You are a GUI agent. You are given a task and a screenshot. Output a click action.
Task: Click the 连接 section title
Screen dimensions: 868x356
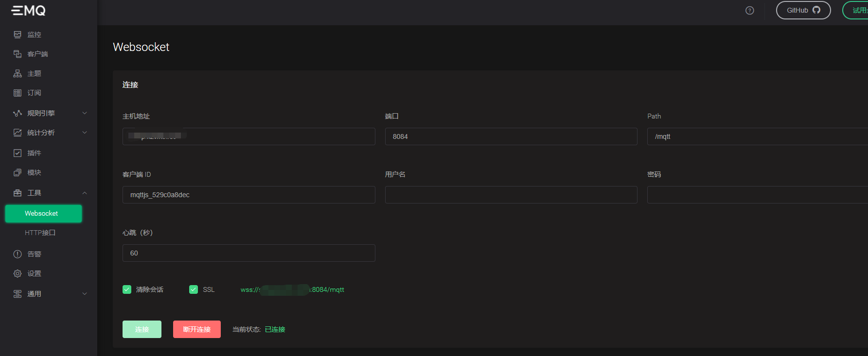click(130, 85)
